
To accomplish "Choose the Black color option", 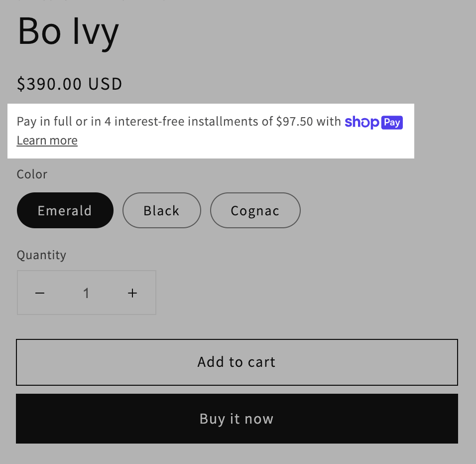I will [x=161, y=210].
